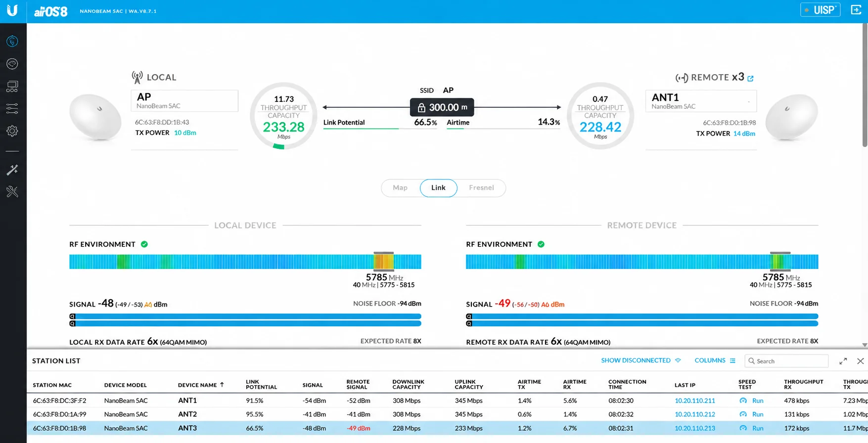Screen dimensions: 868x443
Task: Select the ANT1 device name in station list
Action: (187, 400)
